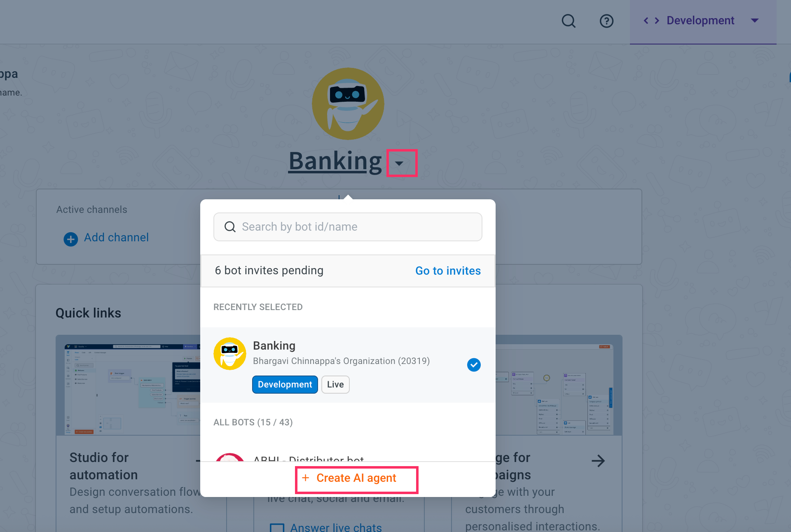The width and height of the screenshot is (791, 532).
Task: Choose the Banking entry under Recently Selected
Action: point(348,365)
